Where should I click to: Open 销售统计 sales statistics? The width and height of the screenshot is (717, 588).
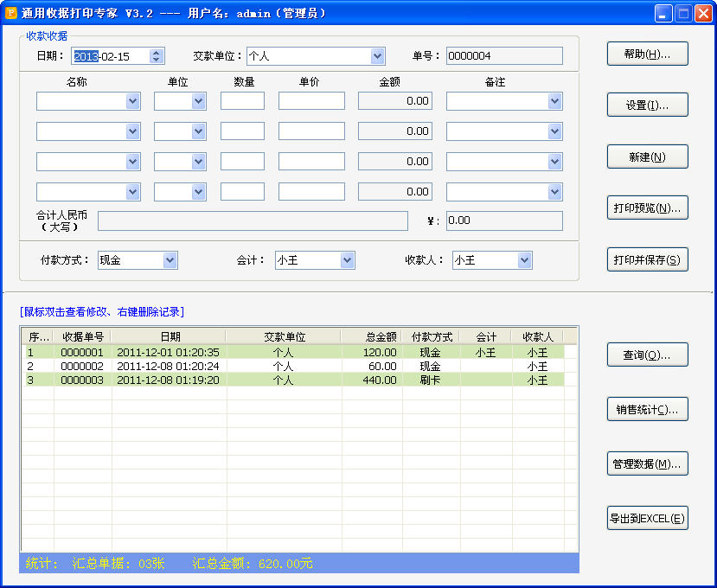pos(647,409)
